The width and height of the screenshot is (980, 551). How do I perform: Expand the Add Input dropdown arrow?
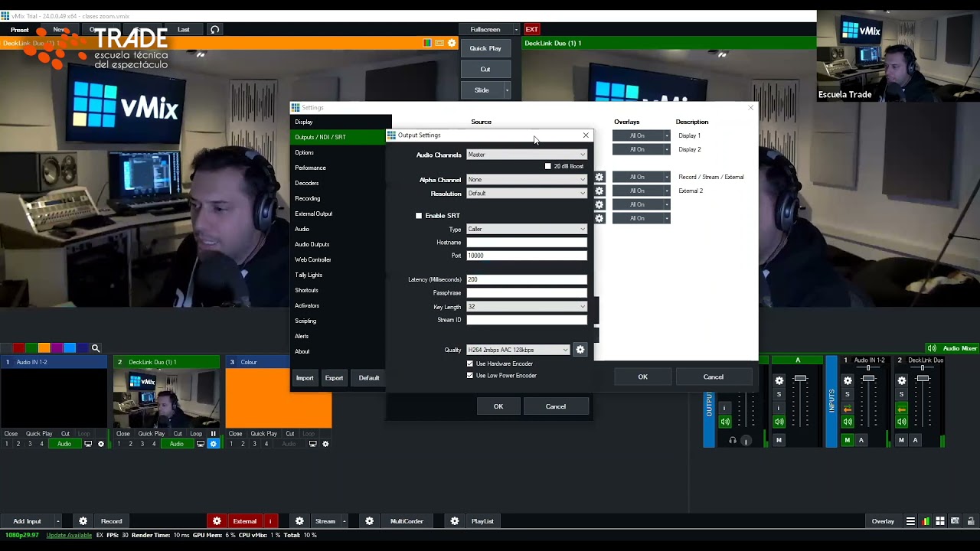coord(57,521)
